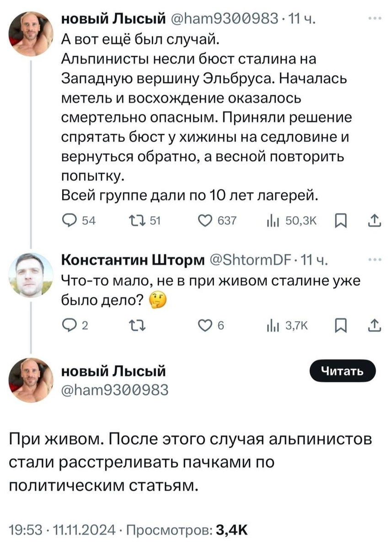Retweet the first tweet with 51 reposts
Screen dimensions: 392x549
137,222
